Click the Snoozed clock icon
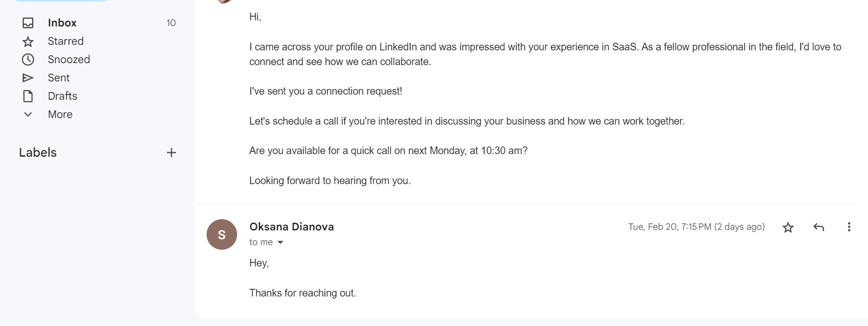 tap(28, 60)
